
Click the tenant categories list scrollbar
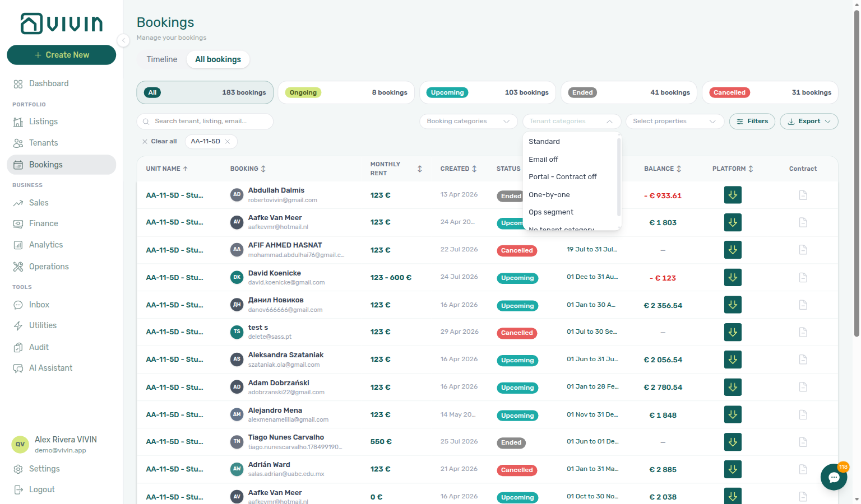(619, 176)
